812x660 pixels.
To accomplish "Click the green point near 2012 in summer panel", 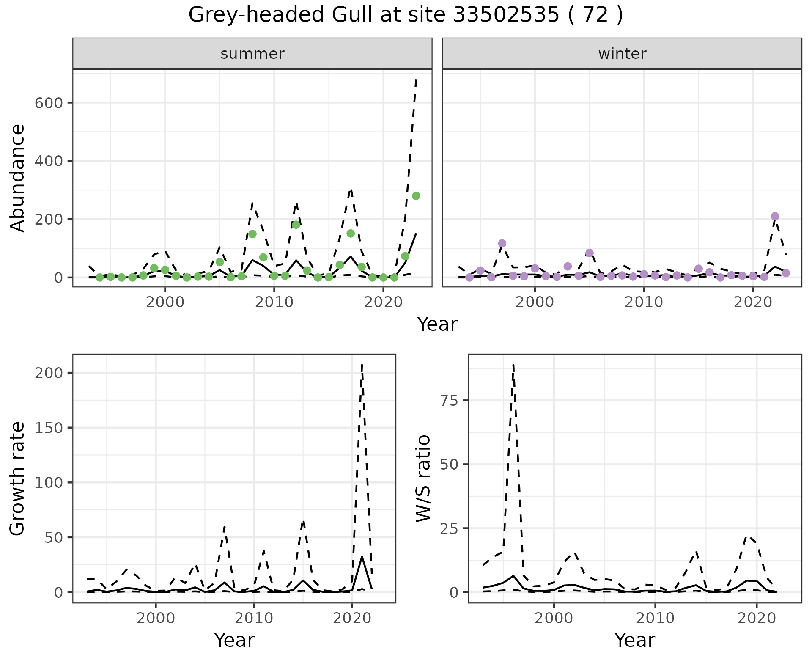I will point(296,225).
